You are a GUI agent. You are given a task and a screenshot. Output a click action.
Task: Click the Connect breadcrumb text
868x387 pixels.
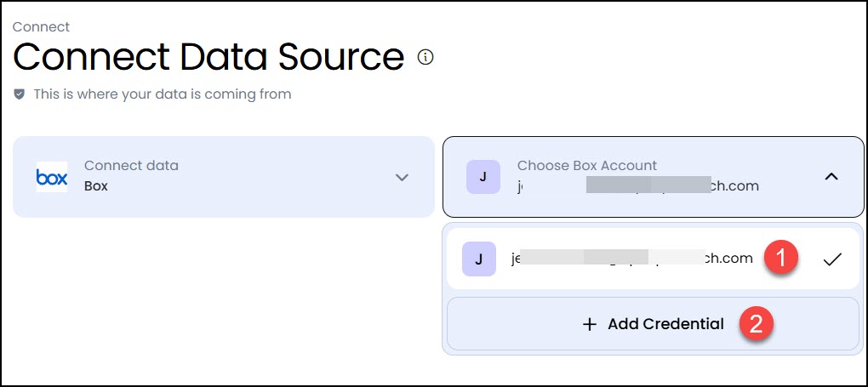(41, 26)
